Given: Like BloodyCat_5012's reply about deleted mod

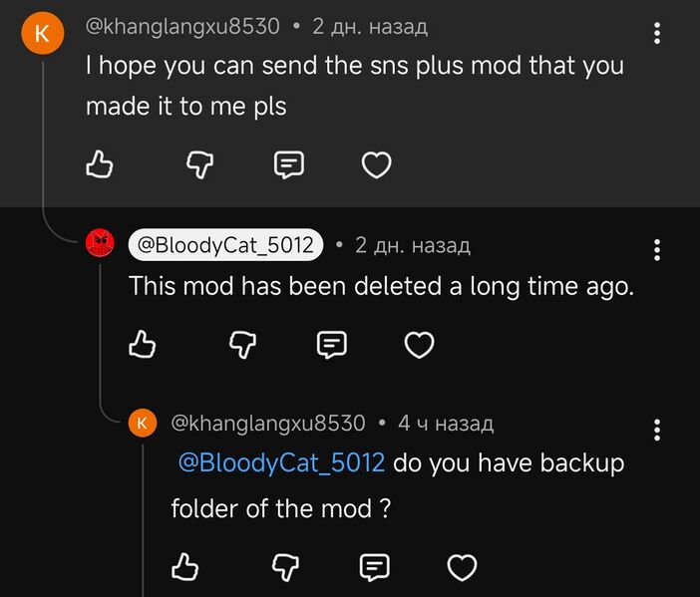Looking at the screenshot, I should [x=142, y=344].
